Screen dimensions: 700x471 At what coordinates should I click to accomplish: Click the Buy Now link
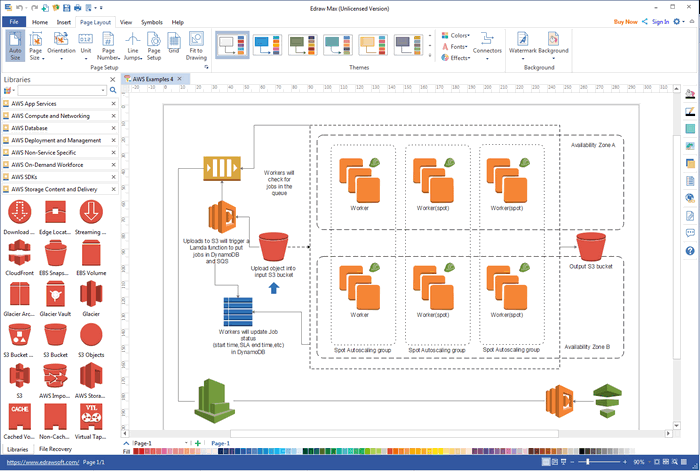tap(625, 21)
